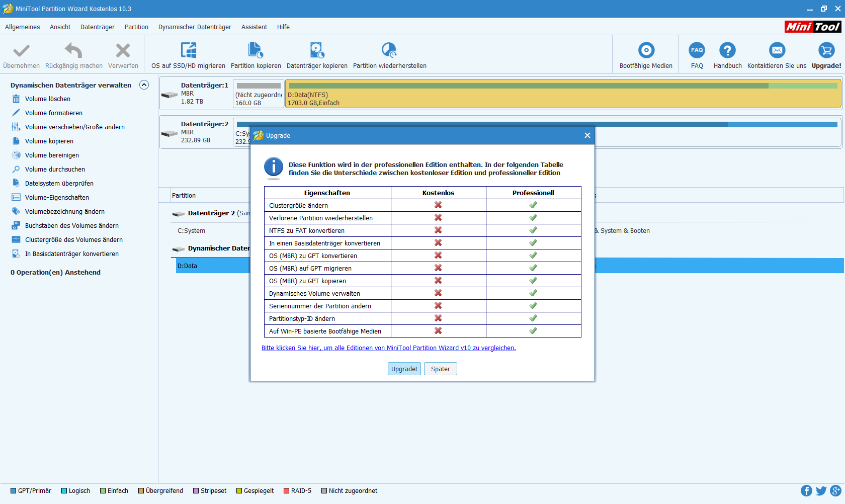Open the Partition menu

136,27
